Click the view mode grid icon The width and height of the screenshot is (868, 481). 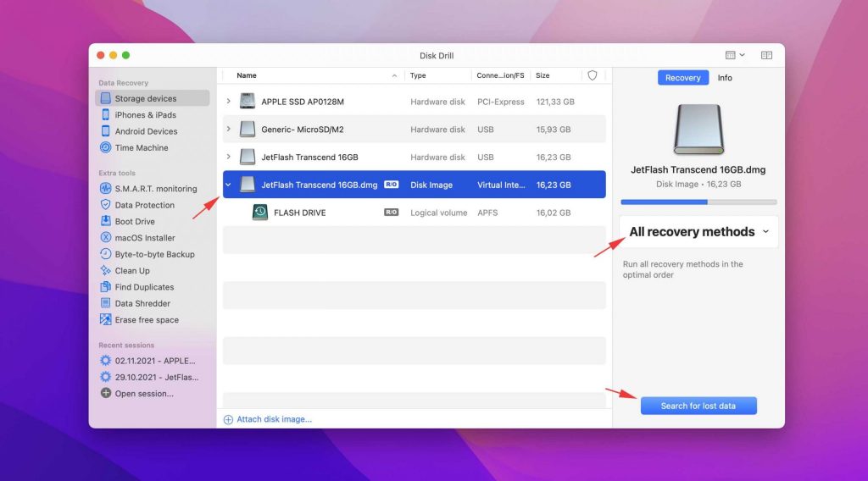point(730,55)
